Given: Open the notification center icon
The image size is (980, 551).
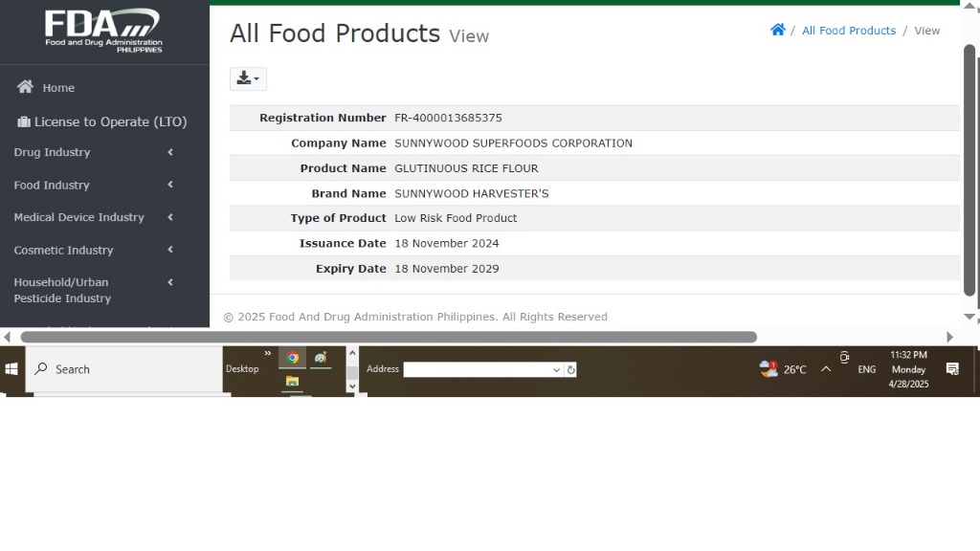Looking at the screenshot, I should click(952, 369).
